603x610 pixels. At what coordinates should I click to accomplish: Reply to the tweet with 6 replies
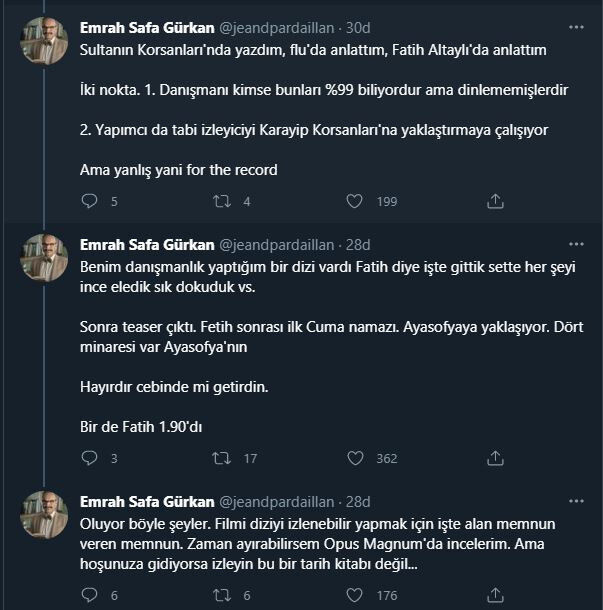(x=89, y=595)
